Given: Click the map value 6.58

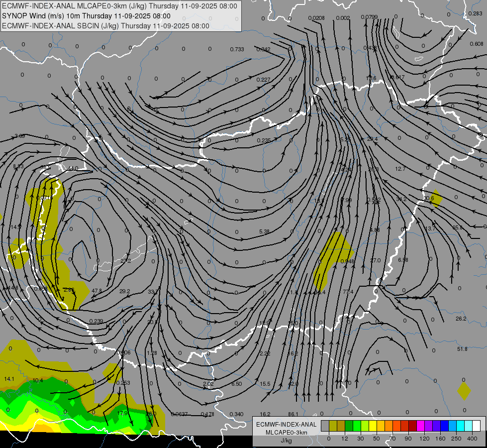Looking at the screenshot, I should (403, 260).
